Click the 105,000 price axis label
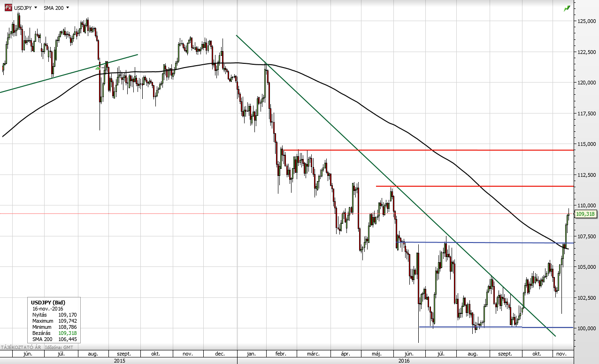The width and height of the screenshot is (599, 364). [x=587, y=267]
